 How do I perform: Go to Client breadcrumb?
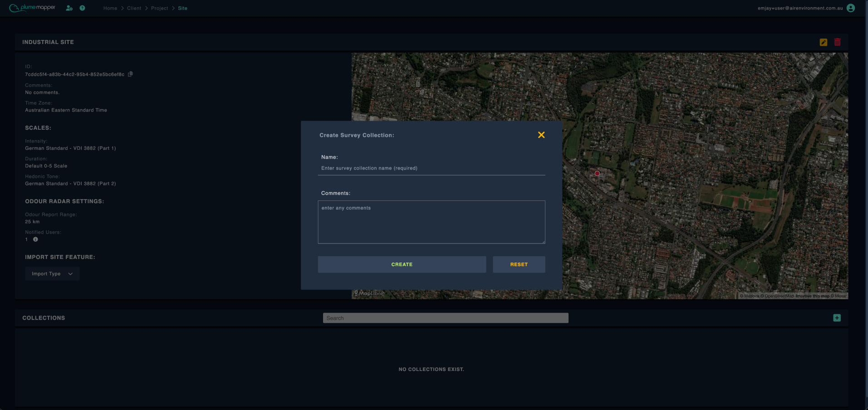click(134, 8)
